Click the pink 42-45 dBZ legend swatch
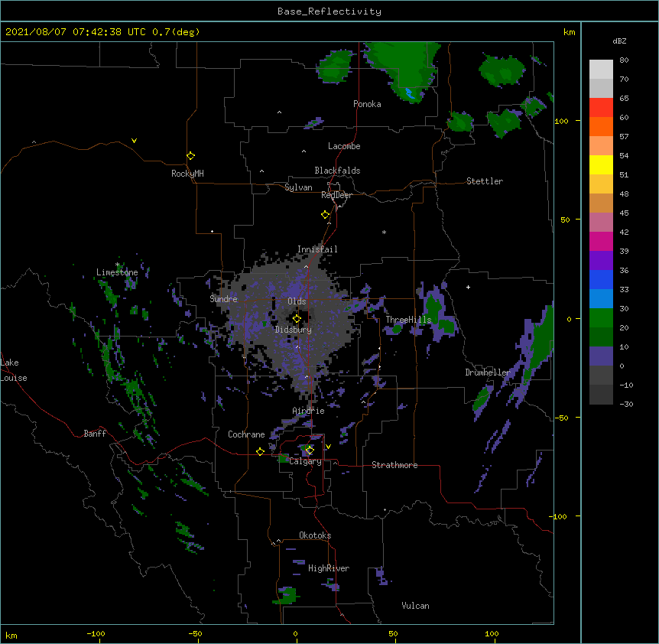 (601, 222)
